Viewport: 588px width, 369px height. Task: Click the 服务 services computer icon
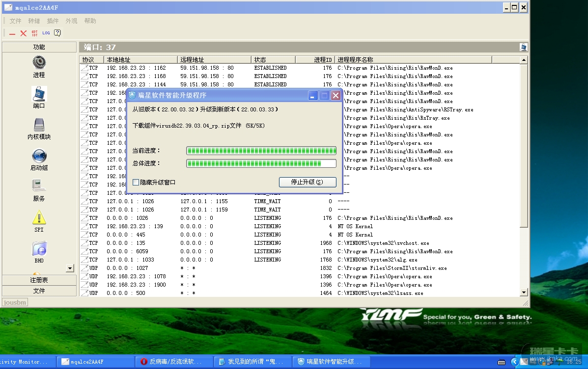point(39,186)
